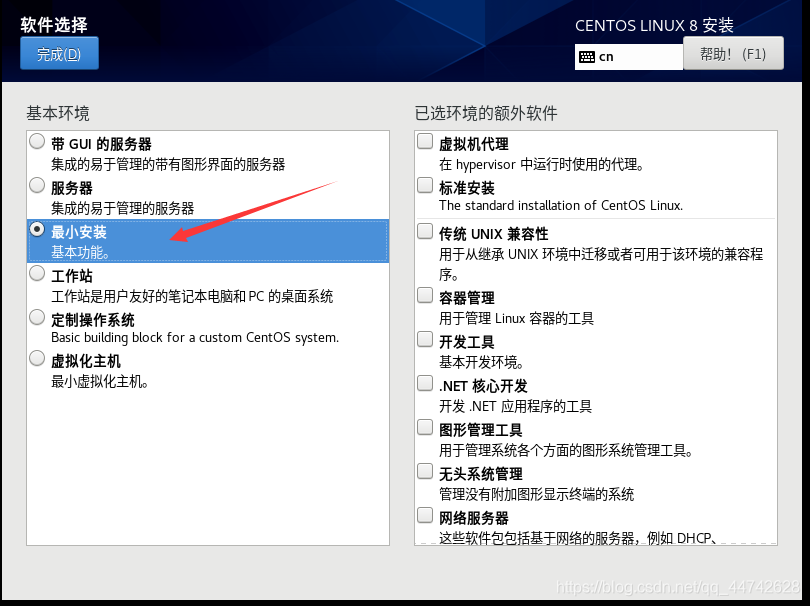Click the keyboard layout icon next to cn
The image size is (810, 606).
click(x=587, y=57)
